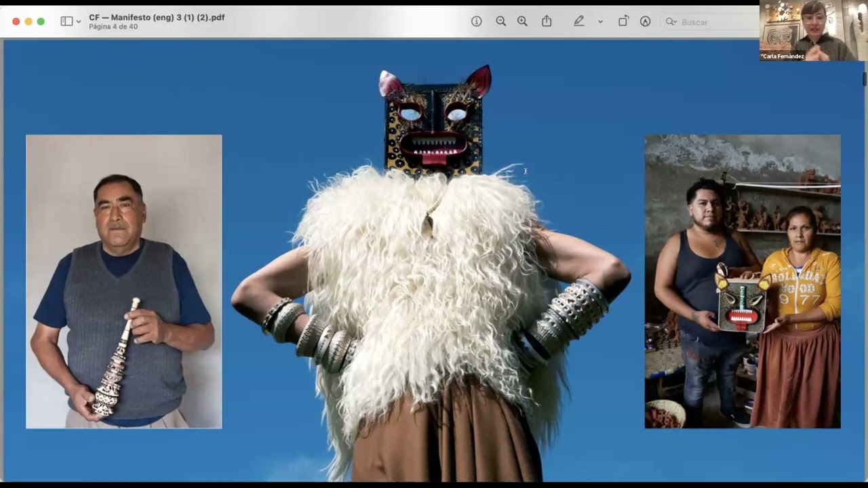Show the Markup toolbar circle-A icon
The width and height of the screenshot is (868, 488).
click(646, 22)
